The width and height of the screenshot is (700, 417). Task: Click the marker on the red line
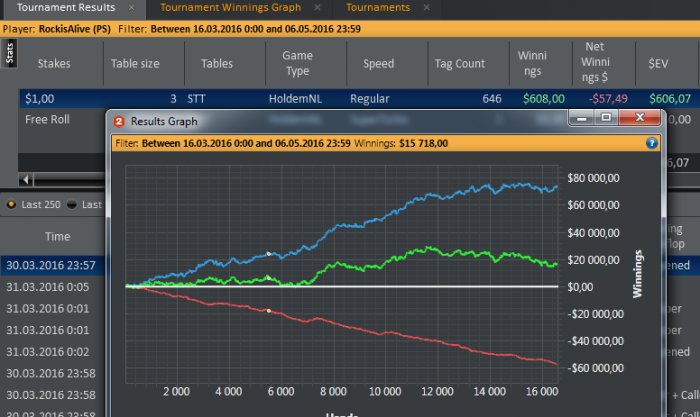(268, 311)
